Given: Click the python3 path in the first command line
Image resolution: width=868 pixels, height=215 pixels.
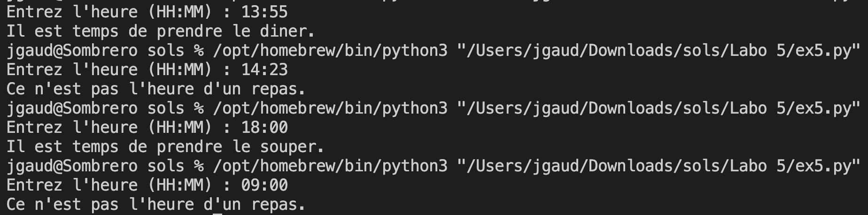Looking at the screenshot, I should coord(330,50).
